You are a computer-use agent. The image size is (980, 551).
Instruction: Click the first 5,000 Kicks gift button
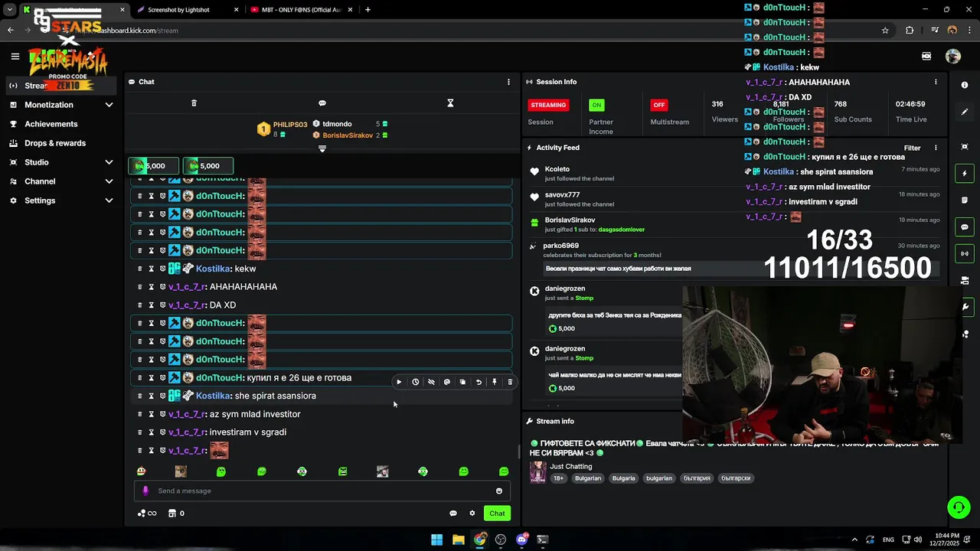153,166
